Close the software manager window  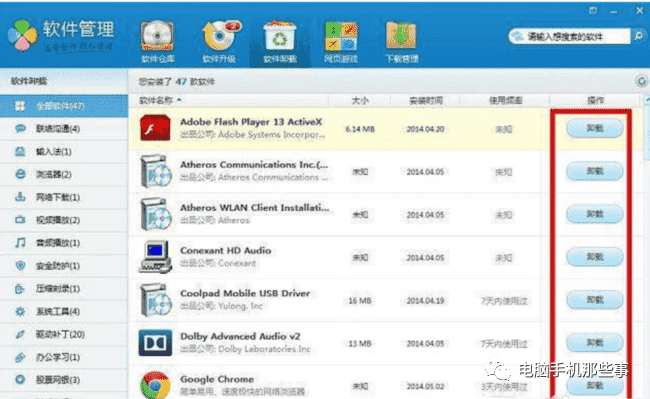[640, 11]
